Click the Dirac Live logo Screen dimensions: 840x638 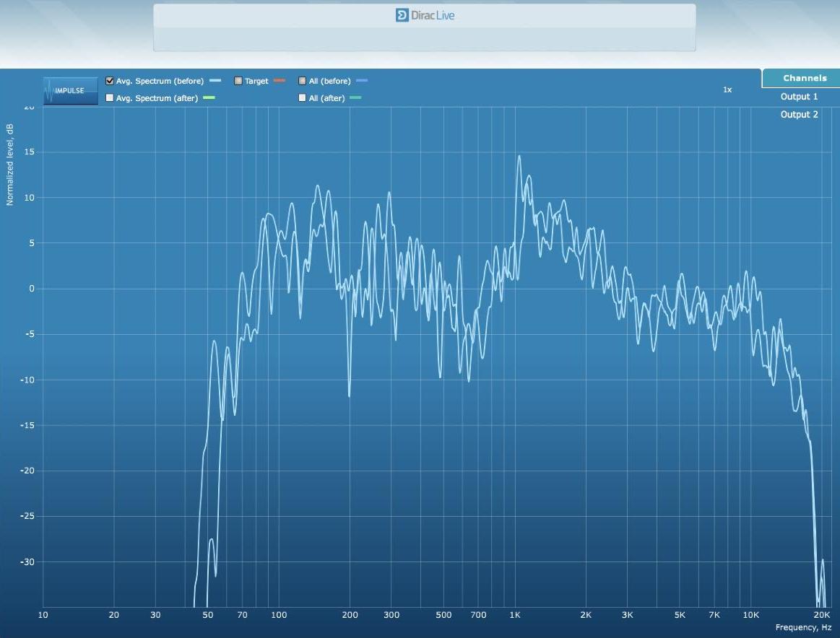click(x=425, y=15)
